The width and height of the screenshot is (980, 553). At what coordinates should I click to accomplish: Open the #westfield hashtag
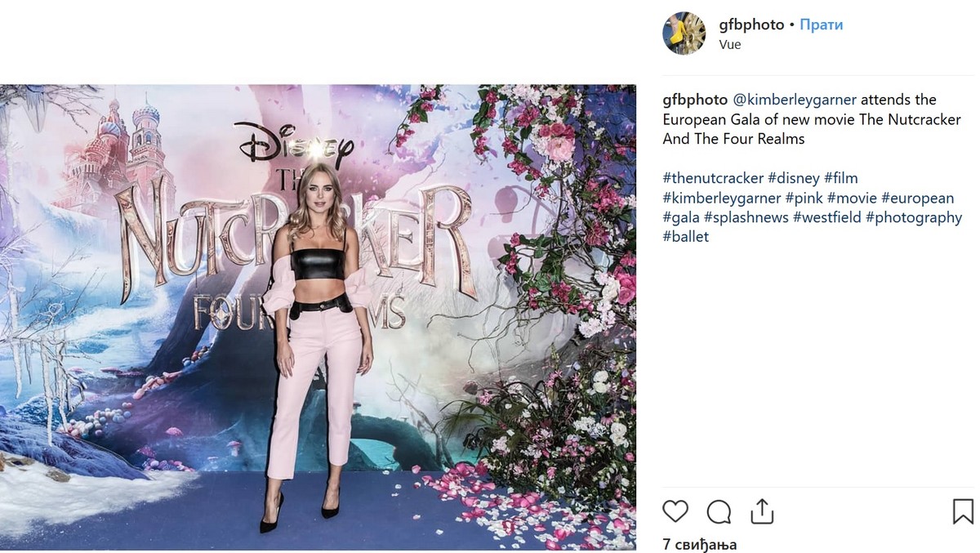pos(828,217)
